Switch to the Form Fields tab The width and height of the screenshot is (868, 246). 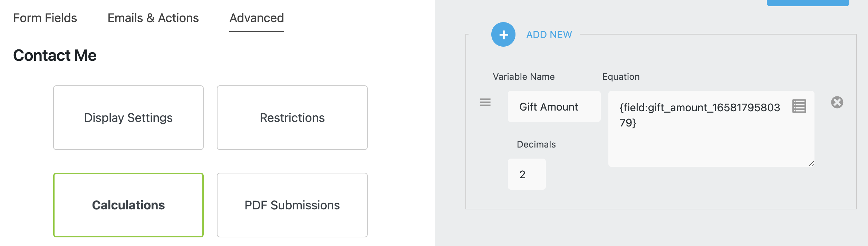pyautogui.click(x=45, y=18)
